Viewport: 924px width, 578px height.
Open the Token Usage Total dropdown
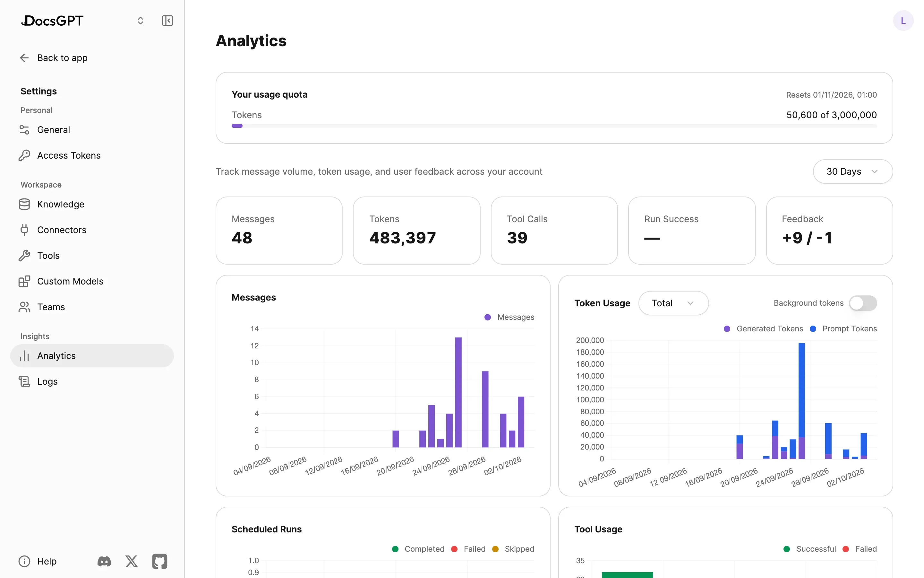[673, 303]
